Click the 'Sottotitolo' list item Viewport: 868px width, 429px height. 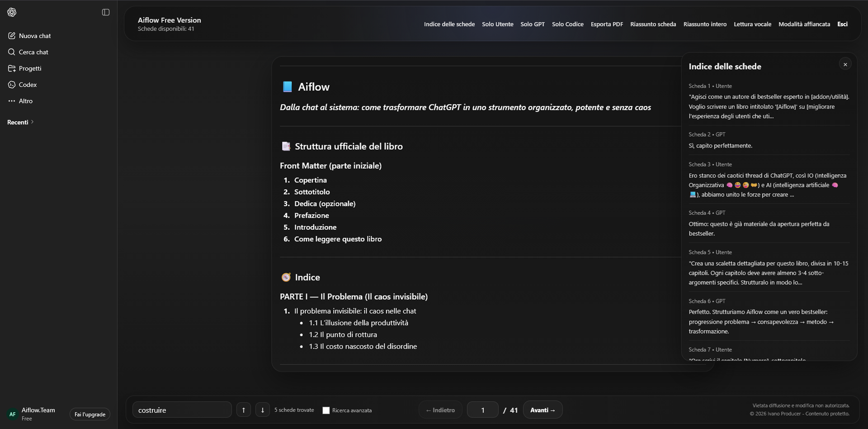pyautogui.click(x=312, y=192)
